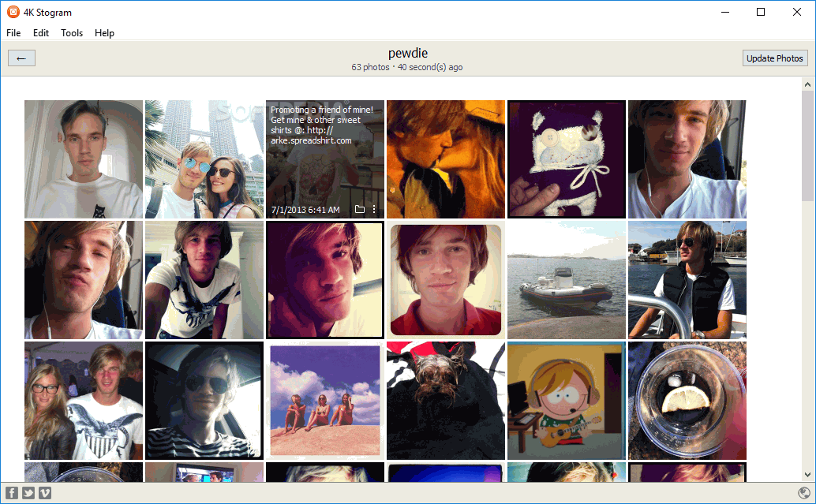Open the Help menu
This screenshot has width=816, height=504.
click(x=104, y=33)
